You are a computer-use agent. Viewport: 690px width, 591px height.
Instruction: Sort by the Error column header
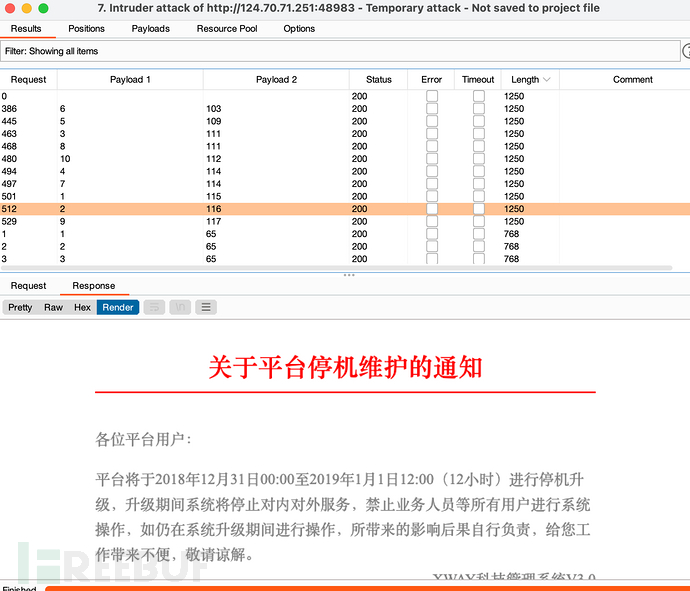431,80
